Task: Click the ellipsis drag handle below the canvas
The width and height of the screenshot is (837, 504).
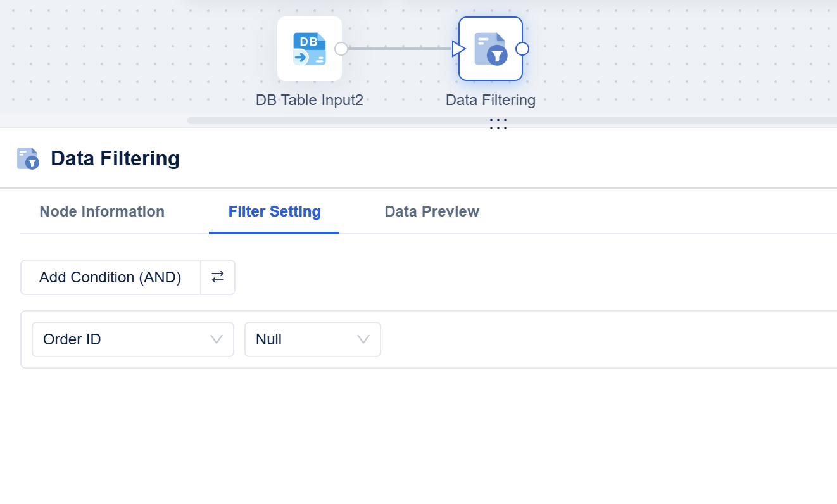Action: click(498, 123)
